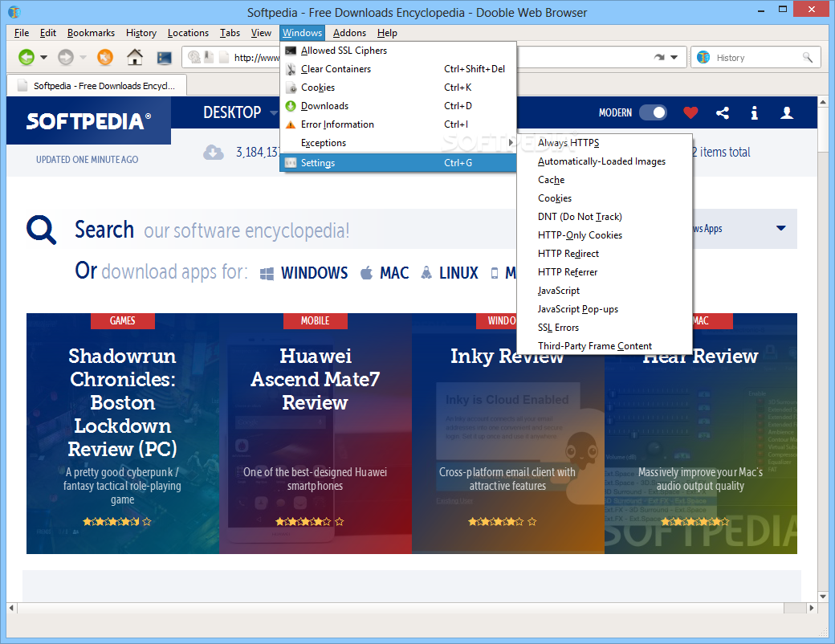Click the Apple logo before MAC link
This screenshot has width=835, height=644.
coord(366,273)
